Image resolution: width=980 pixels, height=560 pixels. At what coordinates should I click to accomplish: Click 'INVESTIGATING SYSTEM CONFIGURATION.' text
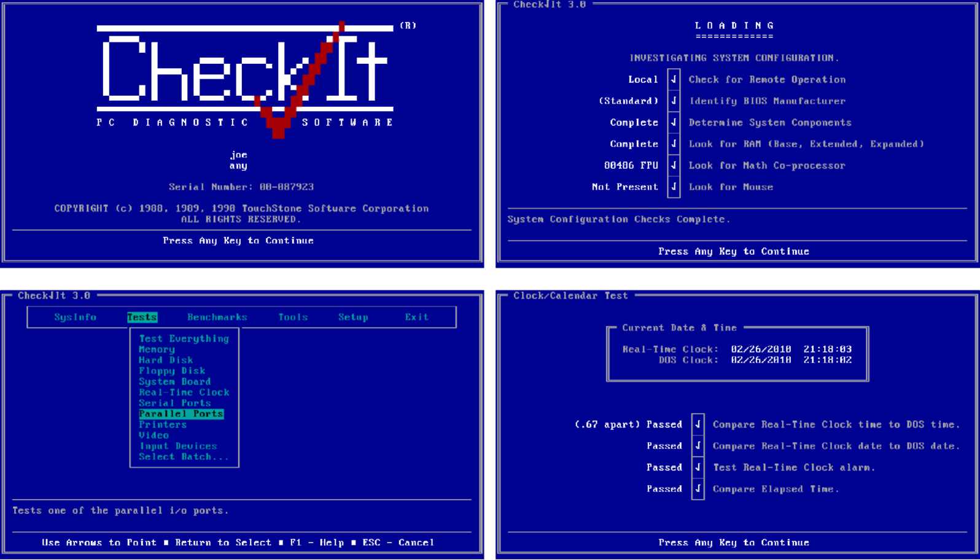click(x=734, y=58)
